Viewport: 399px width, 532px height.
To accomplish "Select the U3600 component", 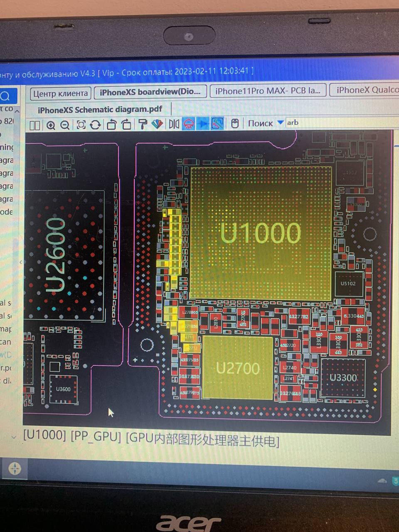I will 63,389.
